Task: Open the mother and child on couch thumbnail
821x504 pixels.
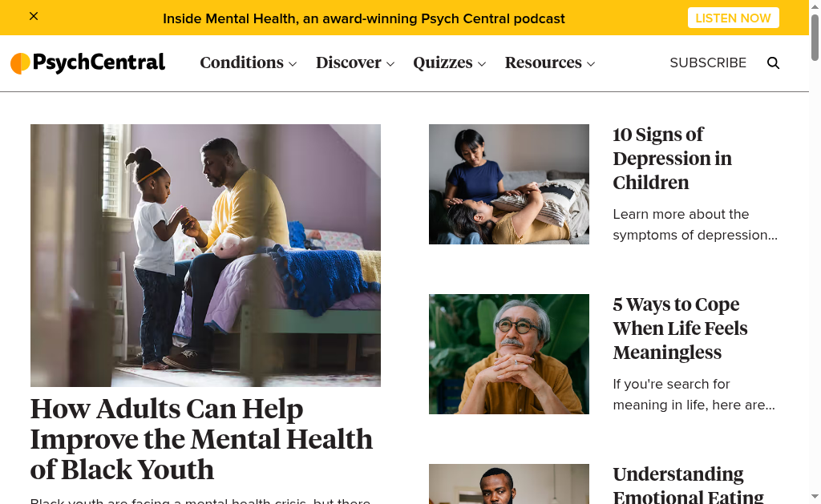Action: (509, 184)
